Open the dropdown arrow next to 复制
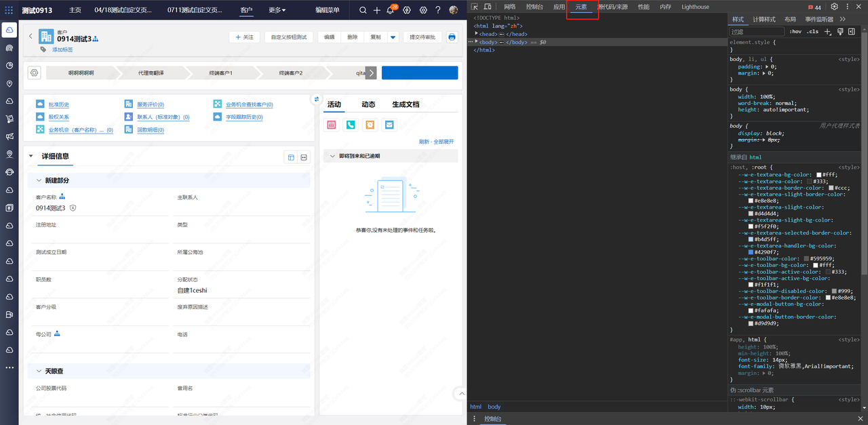Image resolution: width=868 pixels, height=425 pixels. pos(393,37)
